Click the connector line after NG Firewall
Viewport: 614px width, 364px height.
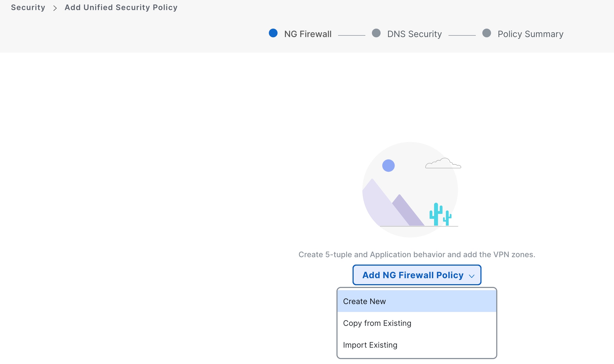tap(351, 35)
